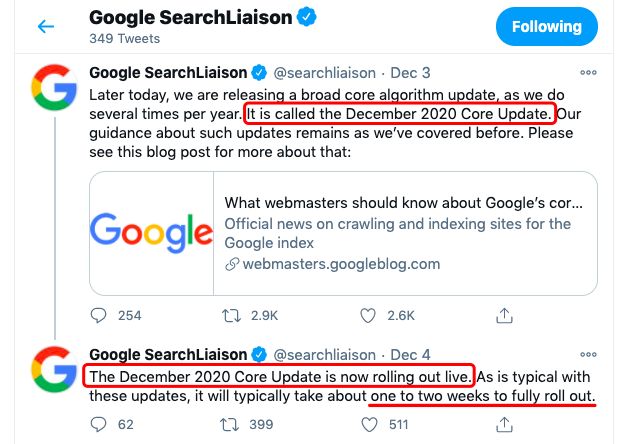Open Google avatar on Dec 3 tweet
The height and width of the screenshot is (444, 629).
tap(54, 87)
